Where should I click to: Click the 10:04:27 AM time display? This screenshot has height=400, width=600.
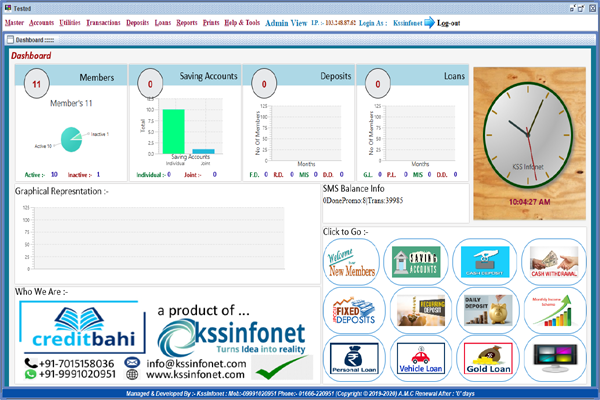[530, 202]
